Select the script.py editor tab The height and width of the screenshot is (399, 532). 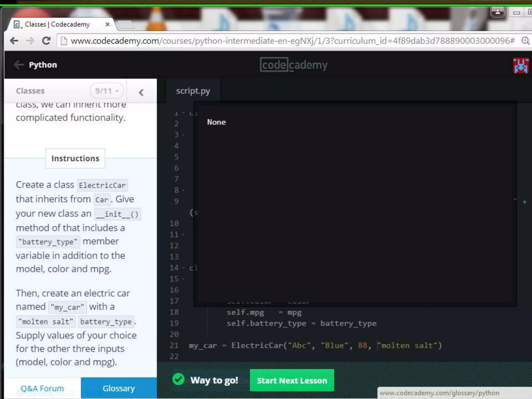coord(193,91)
